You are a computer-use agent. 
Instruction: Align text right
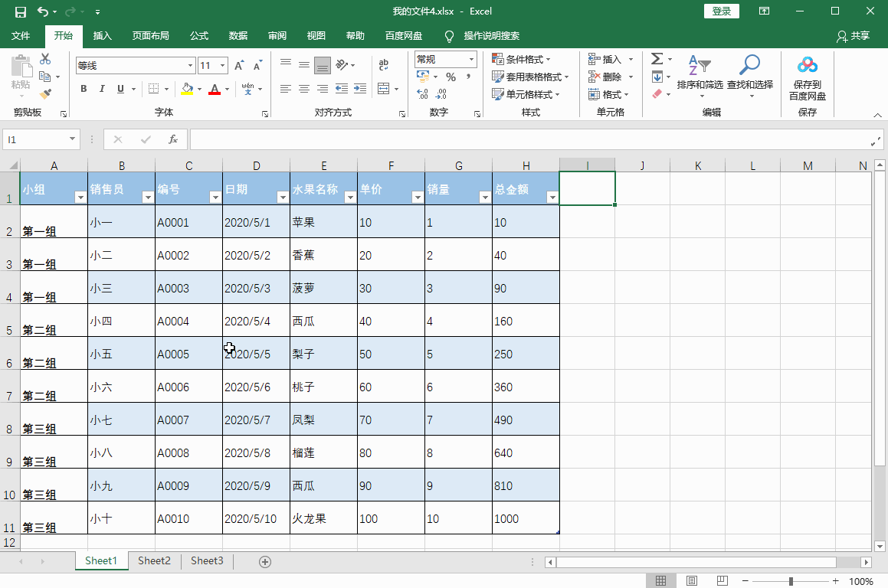click(323, 89)
